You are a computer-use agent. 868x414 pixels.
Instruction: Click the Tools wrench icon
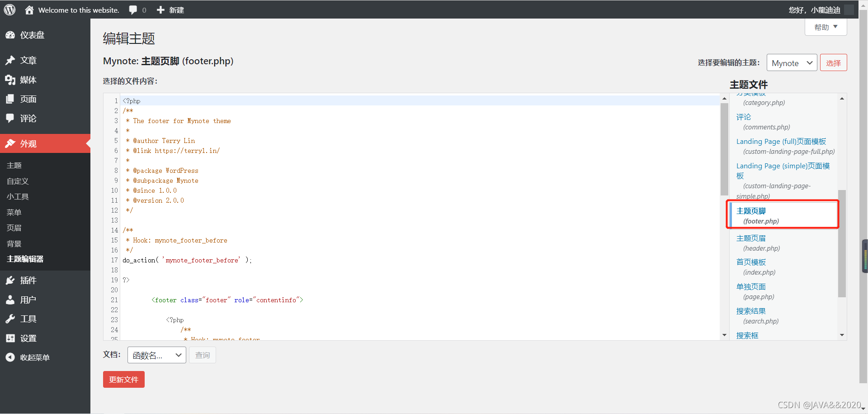pos(10,319)
